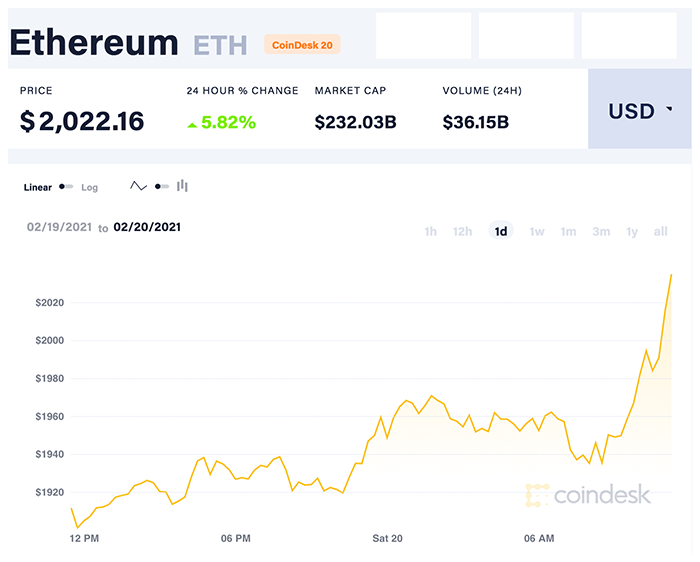Select the Log scale label
This screenshot has height=562, width=700.
click(x=90, y=187)
